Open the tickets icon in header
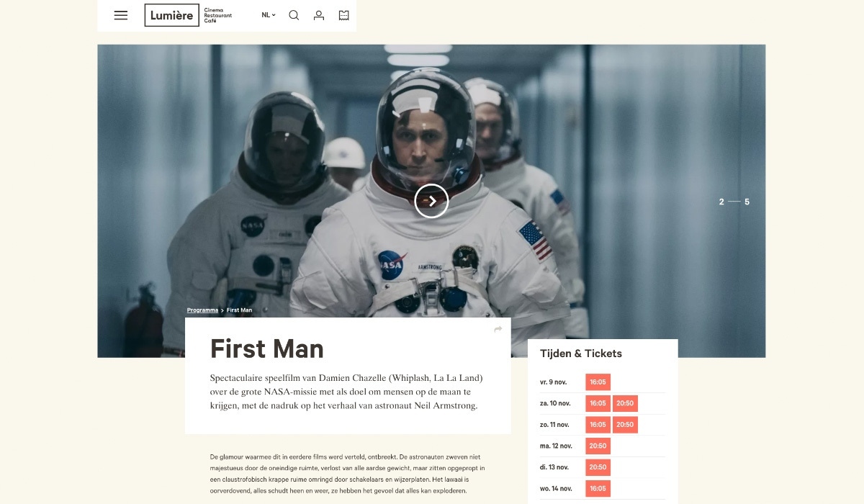This screenshot has height=504, width=864. coord(344,15)
